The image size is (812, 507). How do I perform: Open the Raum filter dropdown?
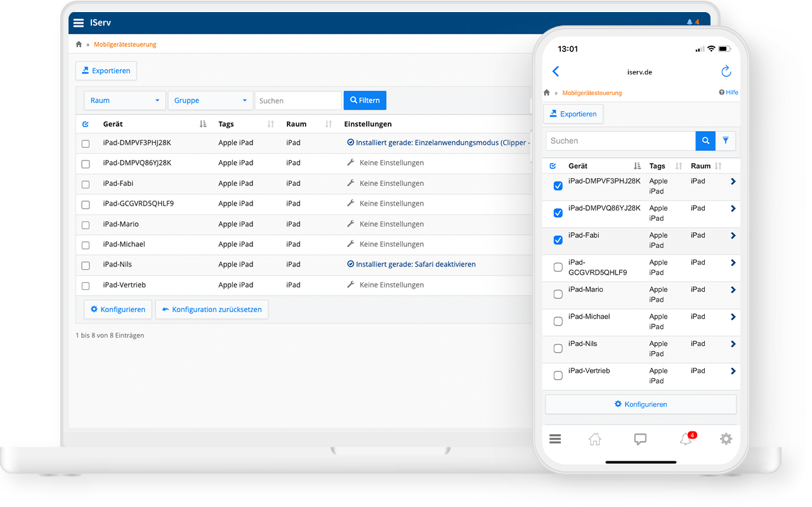tap(125, 100)
